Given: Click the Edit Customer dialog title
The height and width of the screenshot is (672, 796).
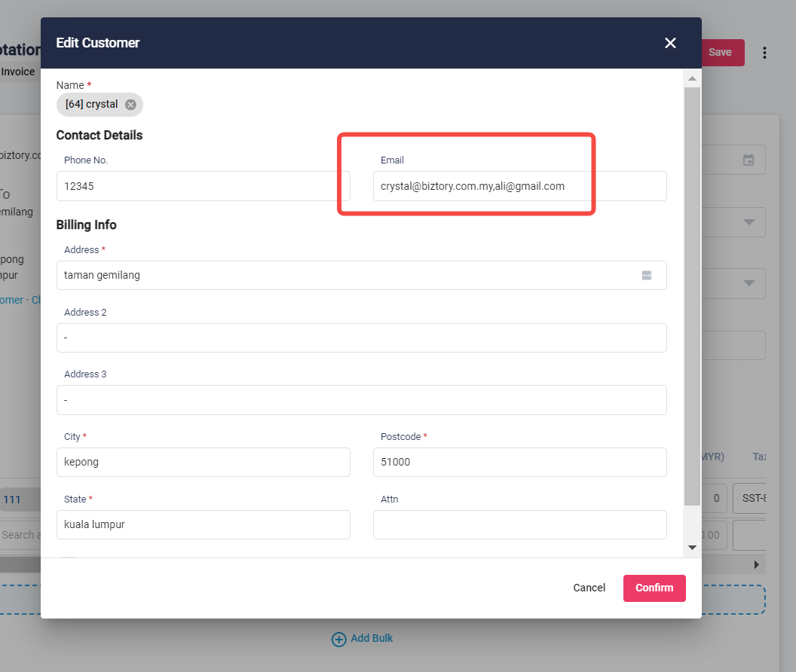Looking at the screenshot, I should 97,43.
